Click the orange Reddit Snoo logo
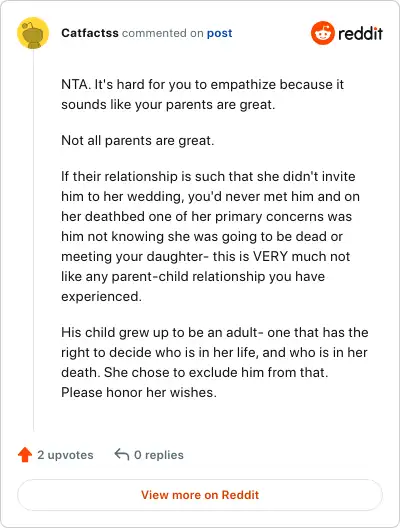The width and height of the screenshot is (400, 528). (323, 33)
